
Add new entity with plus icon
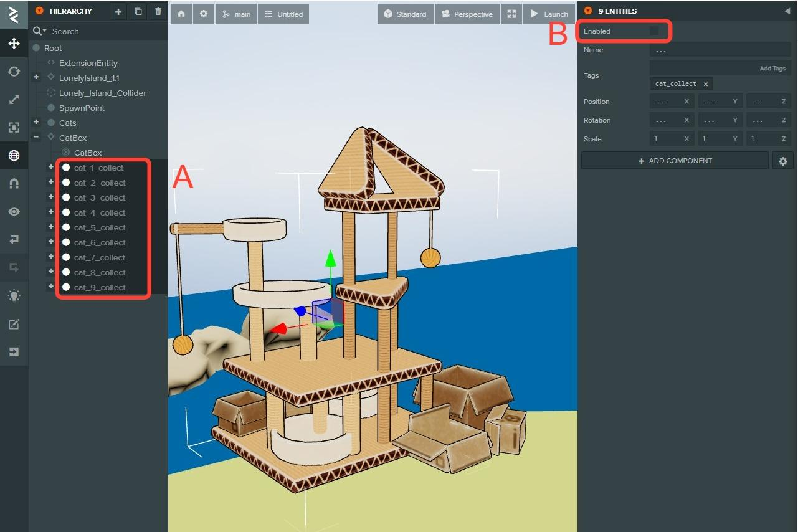[x=118, y=11]
